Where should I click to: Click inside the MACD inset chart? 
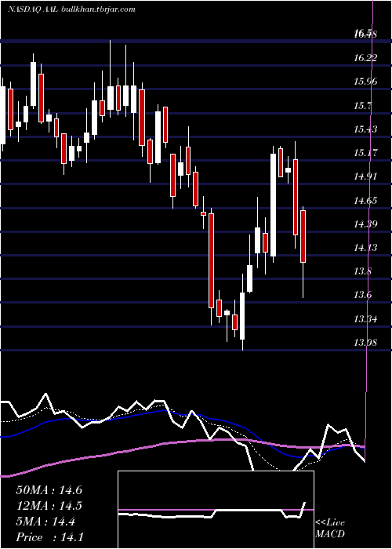click(x=216, y=510)
